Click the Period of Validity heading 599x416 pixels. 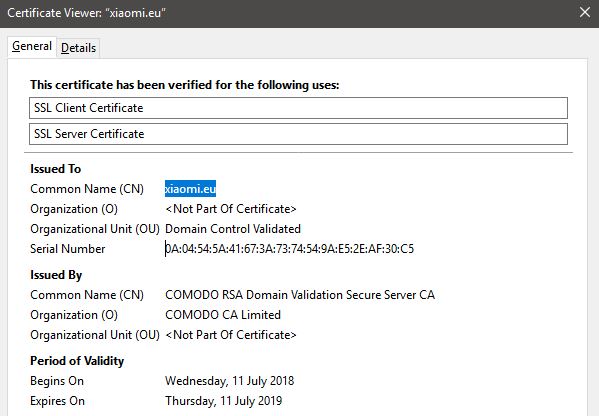pyautogui.click(x=77, y=361)
